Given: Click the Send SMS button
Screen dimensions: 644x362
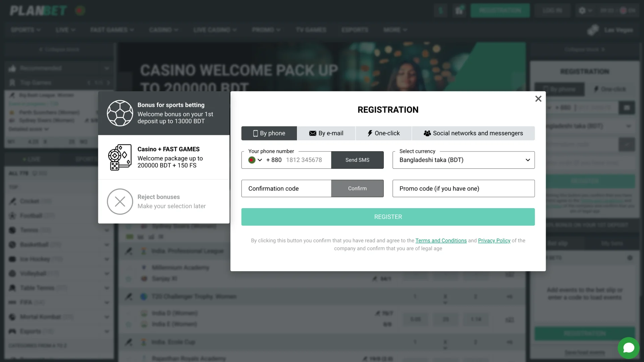Looking at the screenshot, I should [357, 160].
